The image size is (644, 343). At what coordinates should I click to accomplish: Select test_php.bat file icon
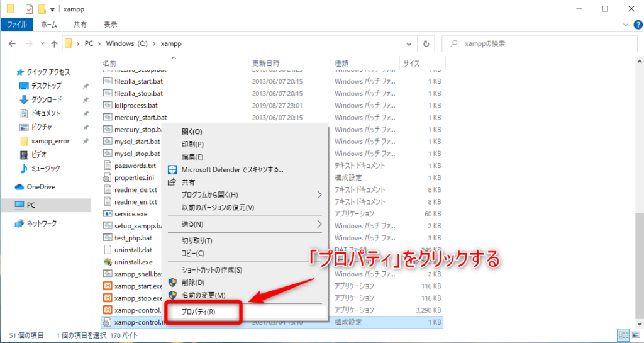click(108, 238)
